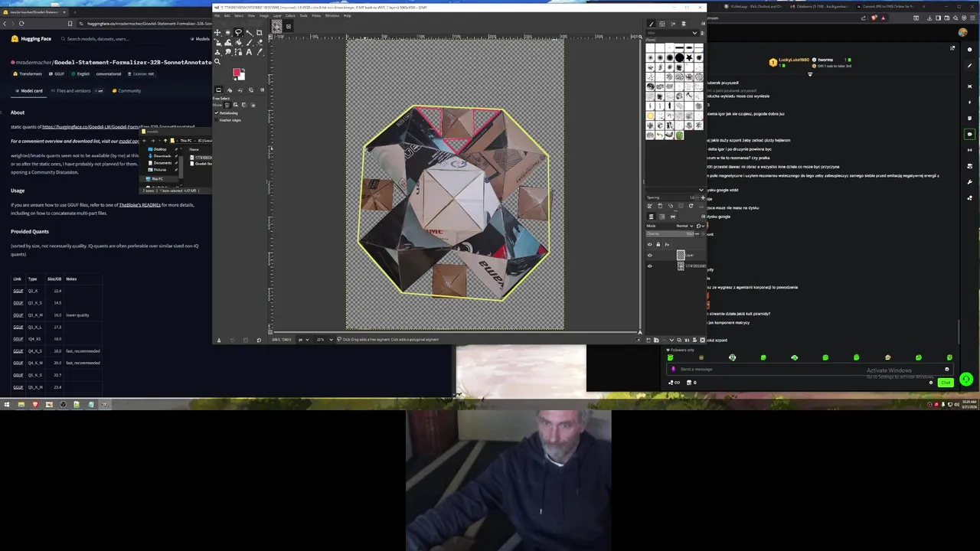Adjust the layer Opacity slider
980x551 pixels.
tap(669, 233)
